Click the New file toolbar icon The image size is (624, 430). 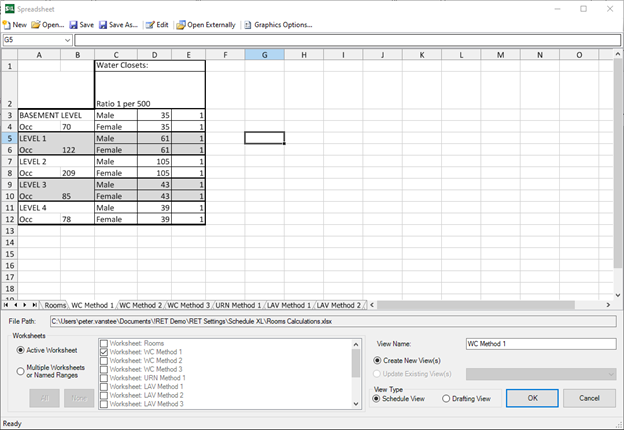[6, 25]
